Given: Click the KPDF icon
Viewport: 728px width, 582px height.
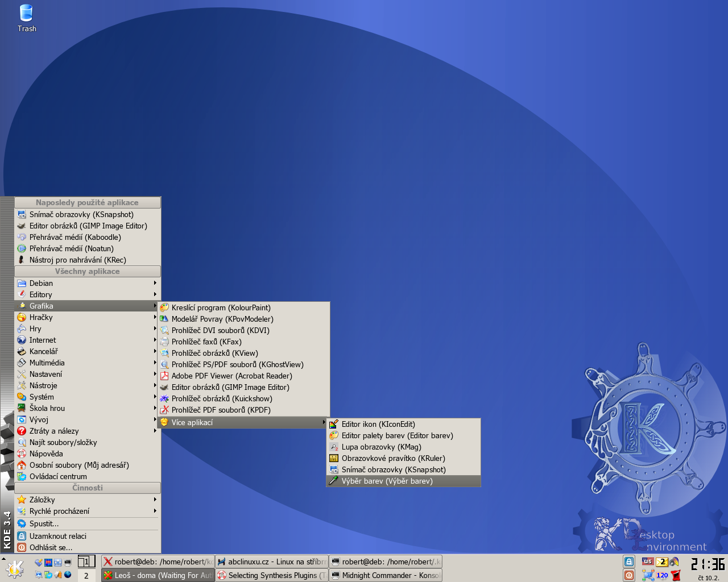Looking at the screenshot, I should 164,410.
